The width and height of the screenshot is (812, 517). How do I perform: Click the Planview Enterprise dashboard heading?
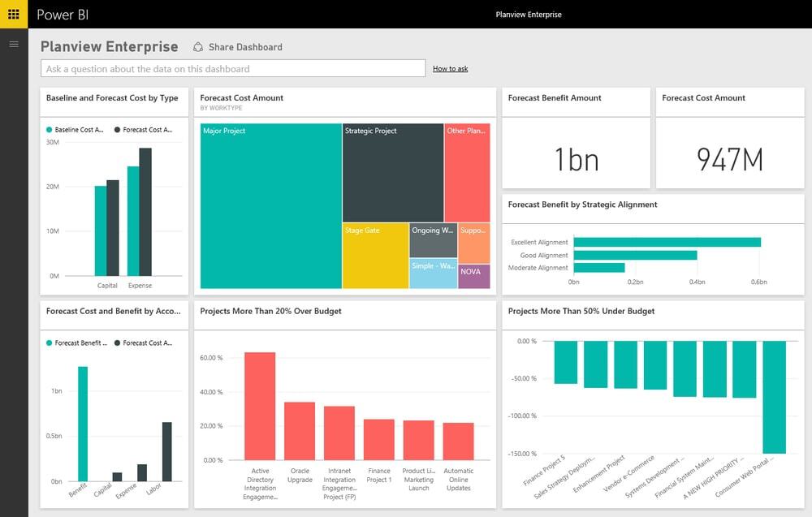pyautogui.click(x=110, y=46)
